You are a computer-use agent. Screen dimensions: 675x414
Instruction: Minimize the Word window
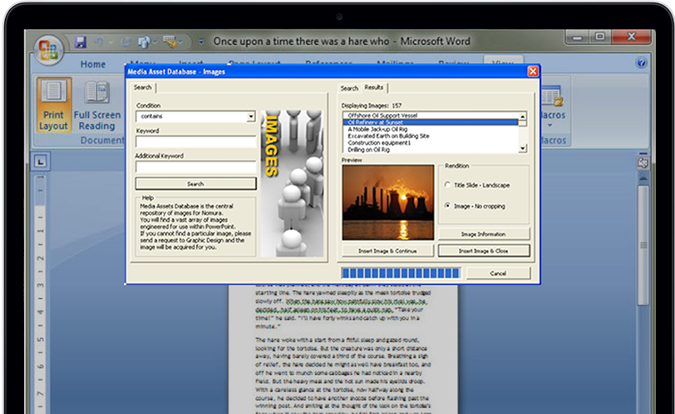pos(577,38)
